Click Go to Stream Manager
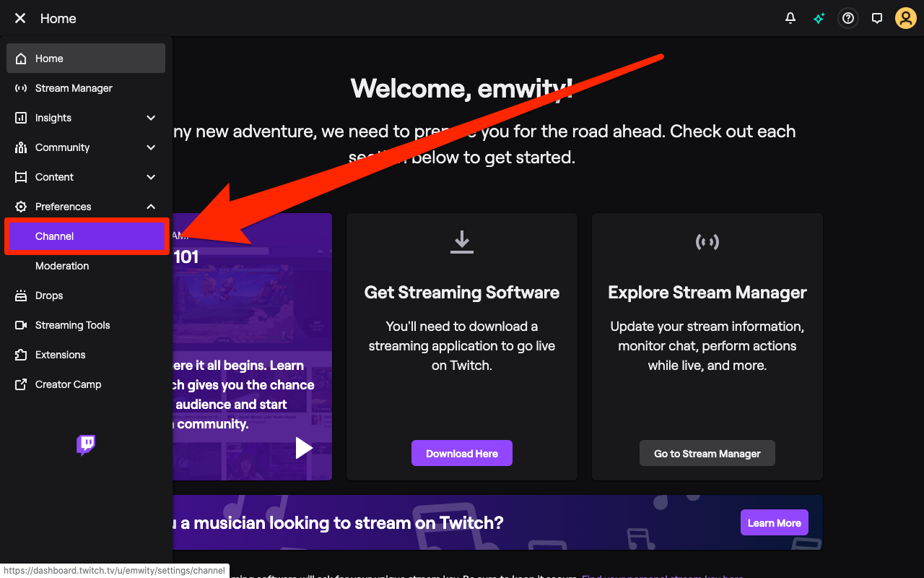924x578 pixels. pyautogui.click(x=707, y=453)
